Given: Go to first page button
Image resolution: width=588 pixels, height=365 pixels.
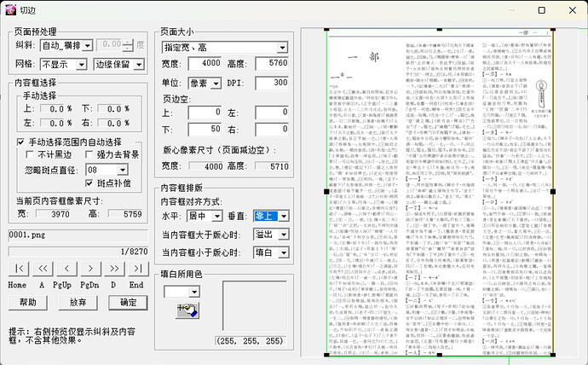Looking at the screenshot, I should coord(19,269).
